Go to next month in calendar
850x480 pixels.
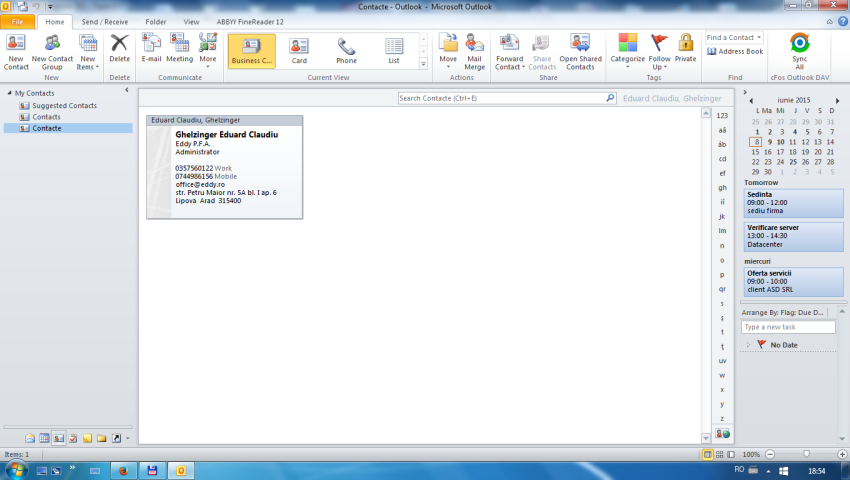tap(838, 100)
